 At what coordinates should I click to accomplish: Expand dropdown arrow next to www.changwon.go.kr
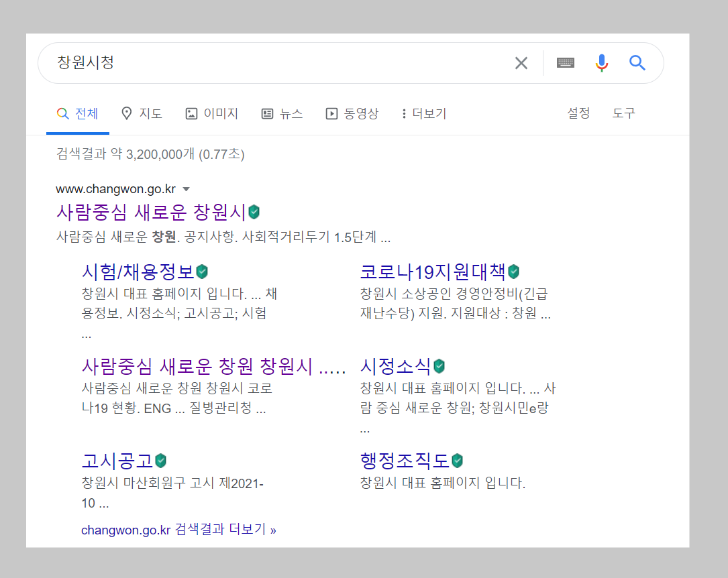(186, 189)
